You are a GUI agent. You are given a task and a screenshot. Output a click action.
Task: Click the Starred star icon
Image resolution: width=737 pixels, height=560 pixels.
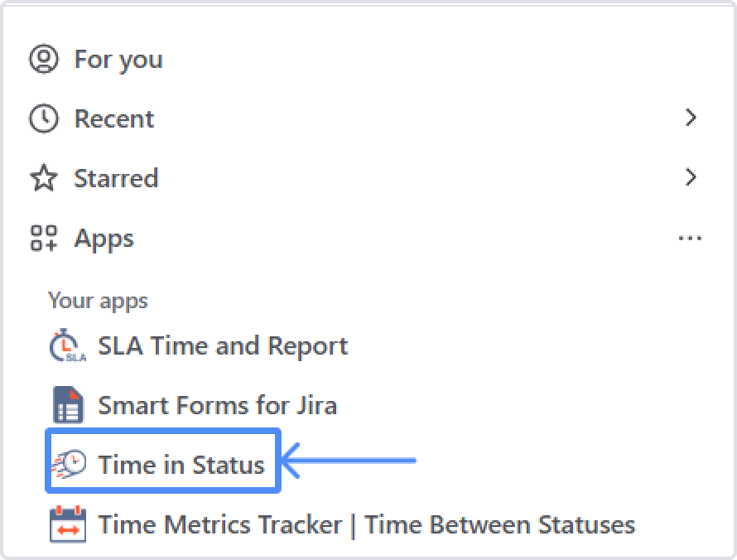(x=44, y=178)
